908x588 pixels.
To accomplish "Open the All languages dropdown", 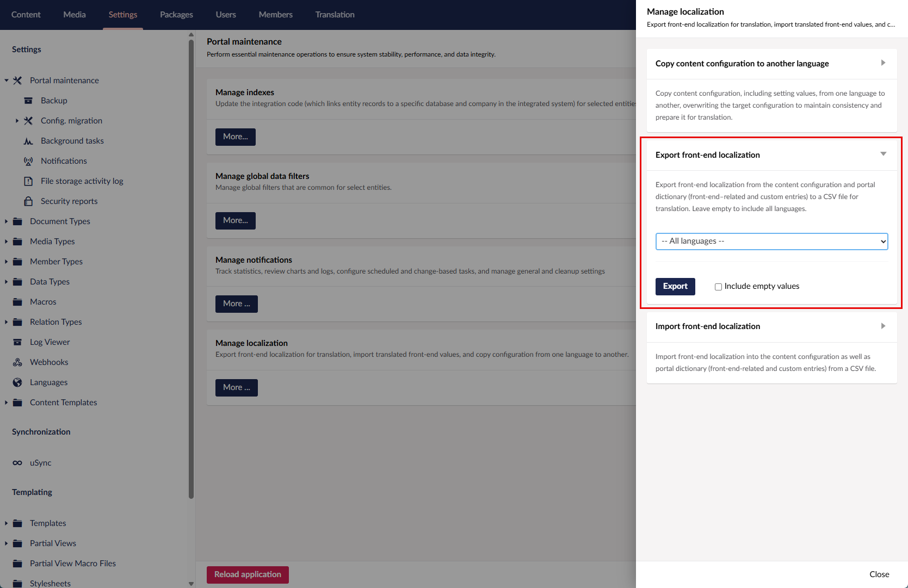I will [x=771, y=242].
